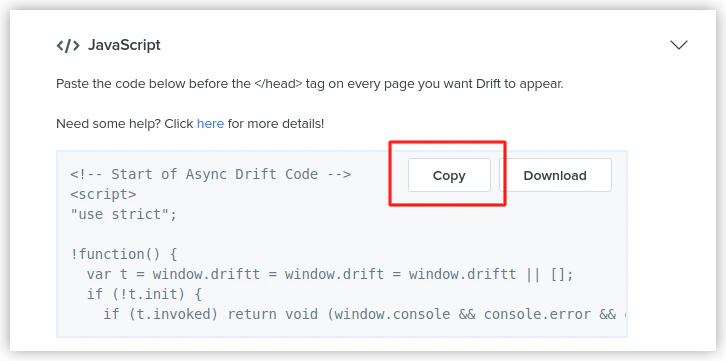This screenshot has height=361, width=726.
Task: Click the 'JavaScript' section heading
Action: pyautogui.click(x=124, y=45)
